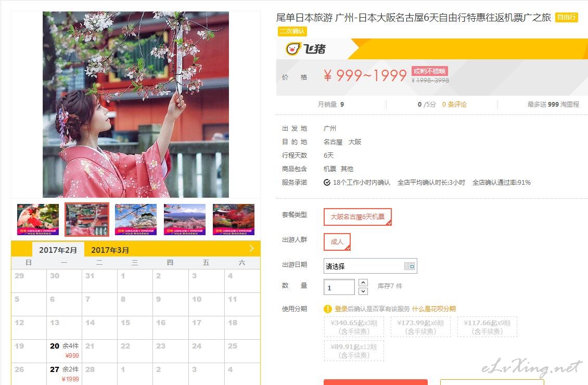Viewport: 588px width, 385px height.
Task: Select the 大阪名古屋6天机票 package option
Action: pos(357,216)
